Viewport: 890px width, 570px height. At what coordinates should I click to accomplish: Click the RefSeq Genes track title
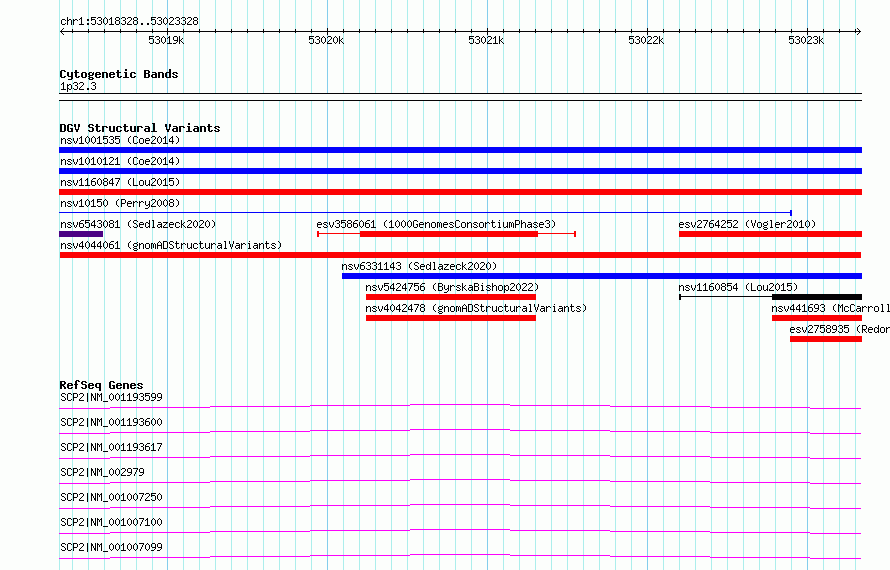(x=101, y=385)
